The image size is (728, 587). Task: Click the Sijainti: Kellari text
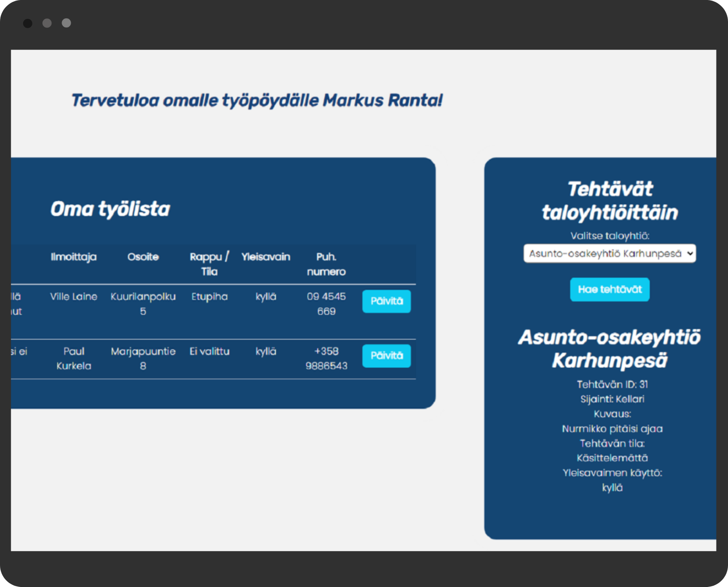click(612, 399)
